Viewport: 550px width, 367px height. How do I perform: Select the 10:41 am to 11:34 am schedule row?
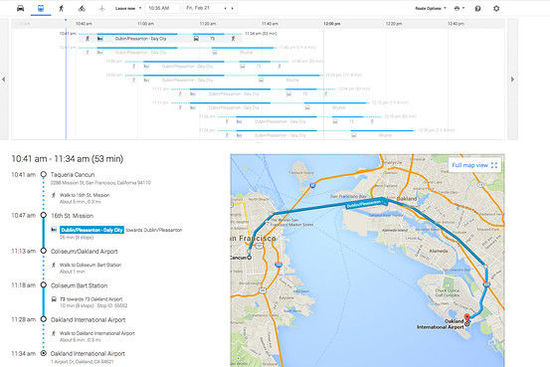click(x=168, y=36)
